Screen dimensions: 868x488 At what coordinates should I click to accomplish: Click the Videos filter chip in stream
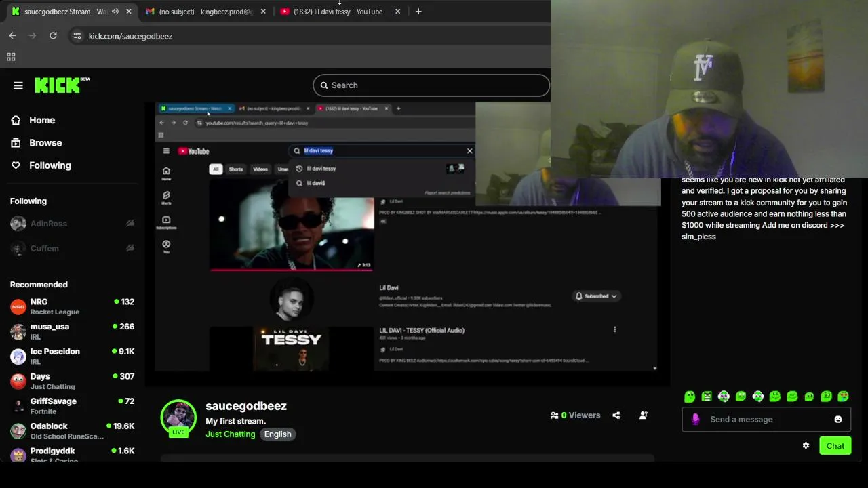point(260,169)
